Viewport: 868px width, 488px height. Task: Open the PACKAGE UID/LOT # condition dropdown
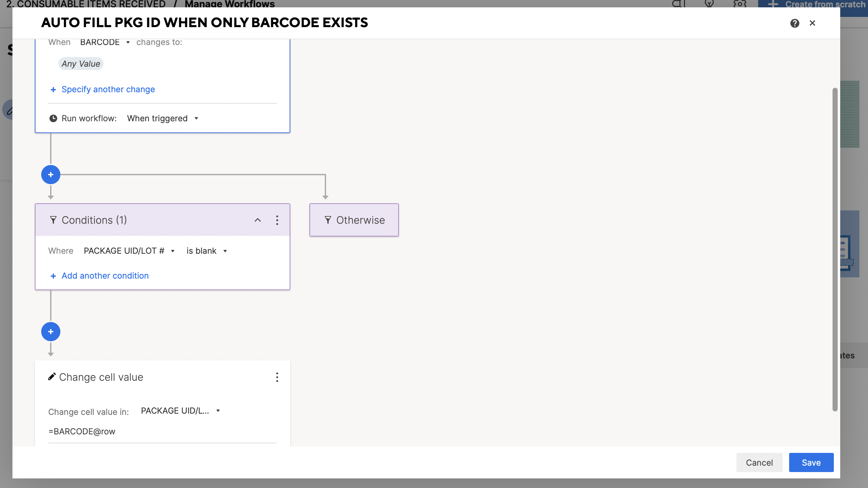click(129, 251)
